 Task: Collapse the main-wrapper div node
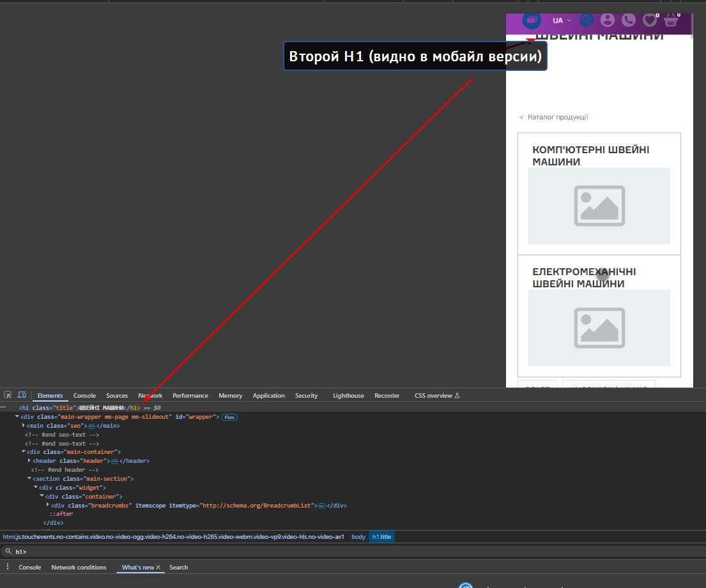(x=17, y=417)
